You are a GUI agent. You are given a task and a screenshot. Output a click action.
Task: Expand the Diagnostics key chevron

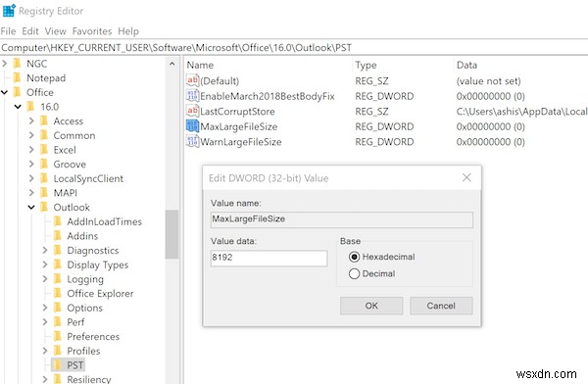(45, 250)
